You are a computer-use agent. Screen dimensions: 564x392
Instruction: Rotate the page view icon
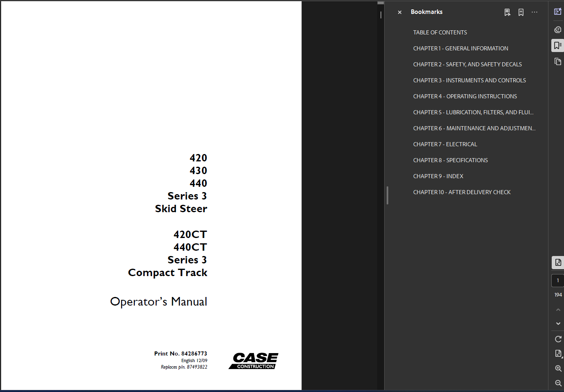(558, 339)
